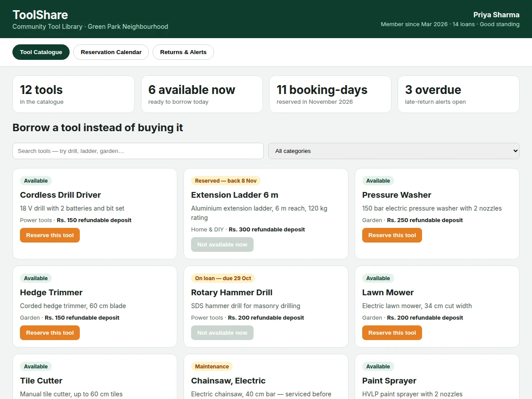Click the ToolShare logo title
Screen dimensions: 532x399
pos(40,15)
